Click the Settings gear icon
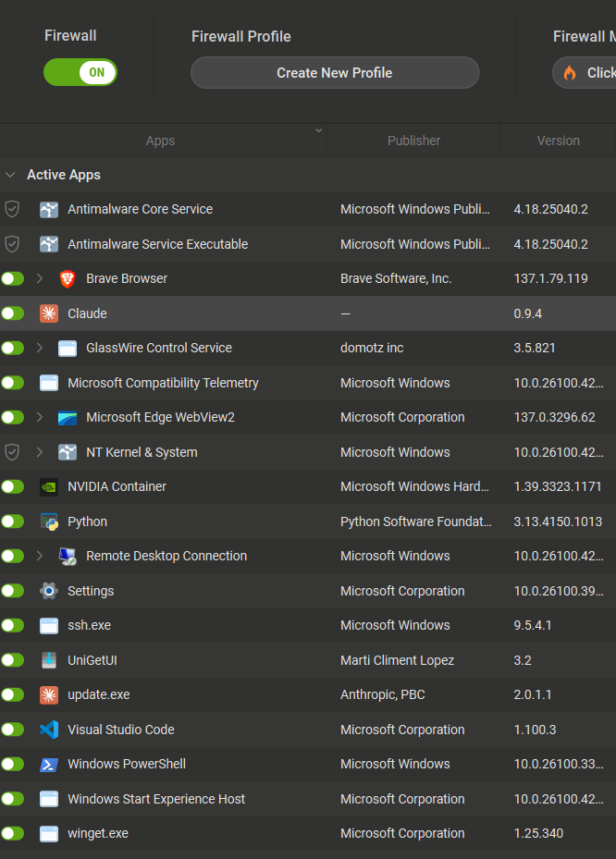The width and height of the screenshot is (616, 859). [49, 591]
